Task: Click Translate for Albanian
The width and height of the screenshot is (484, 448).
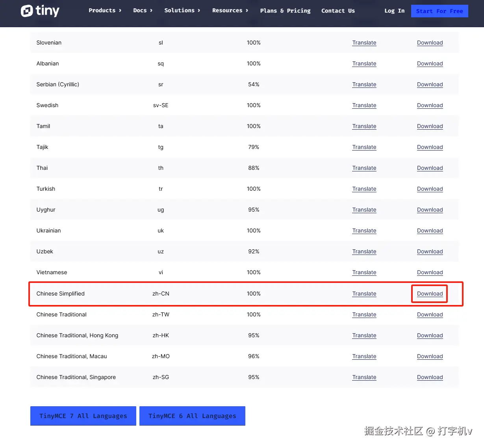Action: [x=364, y=63]
